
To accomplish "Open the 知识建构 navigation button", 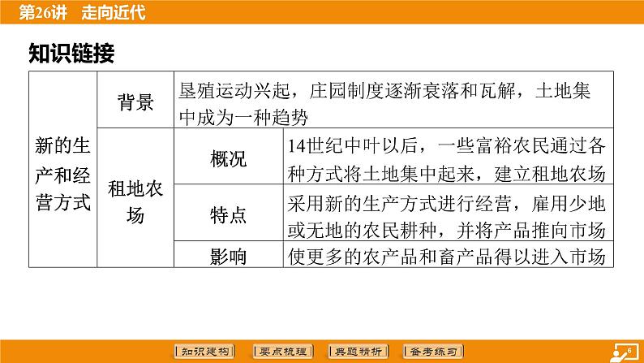I will click(x=204, y=352).
